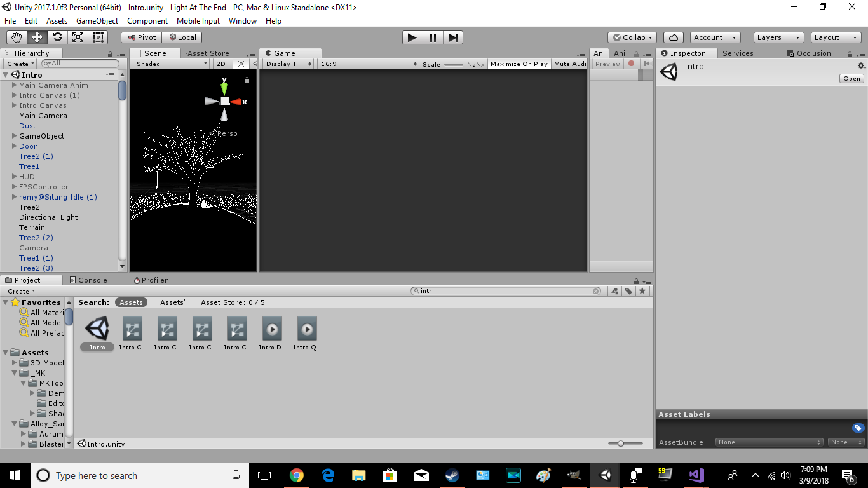
Task: Adjust the Project thumbnail size slider
Action: pos(620,444)
